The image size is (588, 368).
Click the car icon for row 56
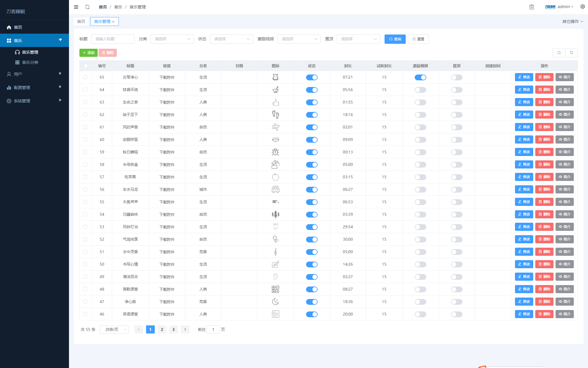(x=275, y=189)
